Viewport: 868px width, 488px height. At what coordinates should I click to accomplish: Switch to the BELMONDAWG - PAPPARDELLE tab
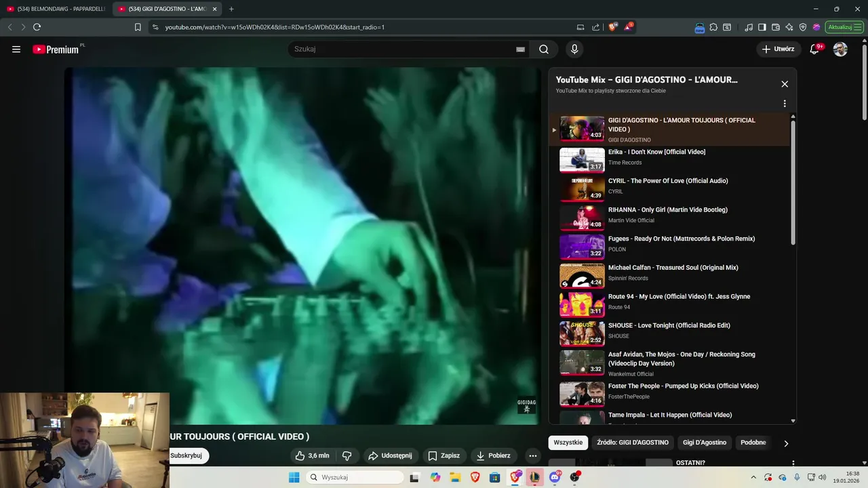56,9
